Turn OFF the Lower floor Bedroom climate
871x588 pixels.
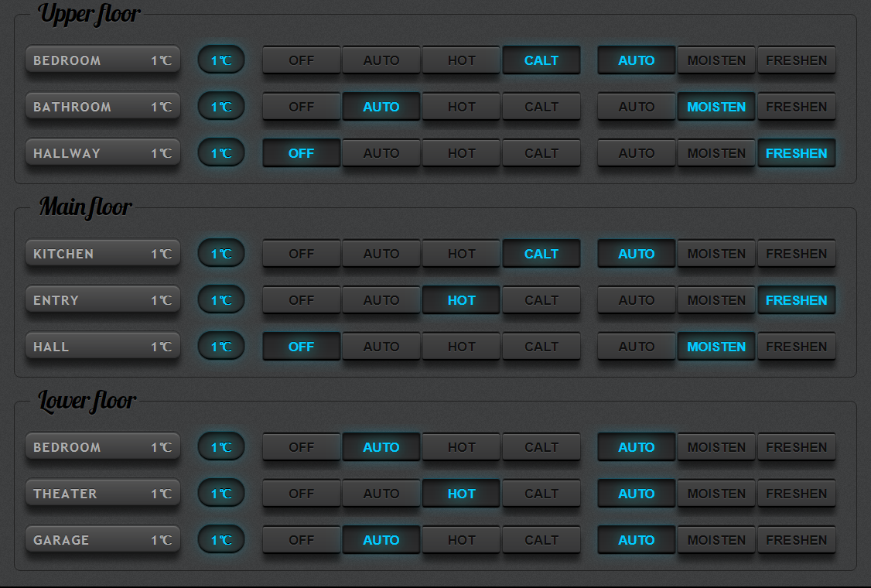(301, 447)
